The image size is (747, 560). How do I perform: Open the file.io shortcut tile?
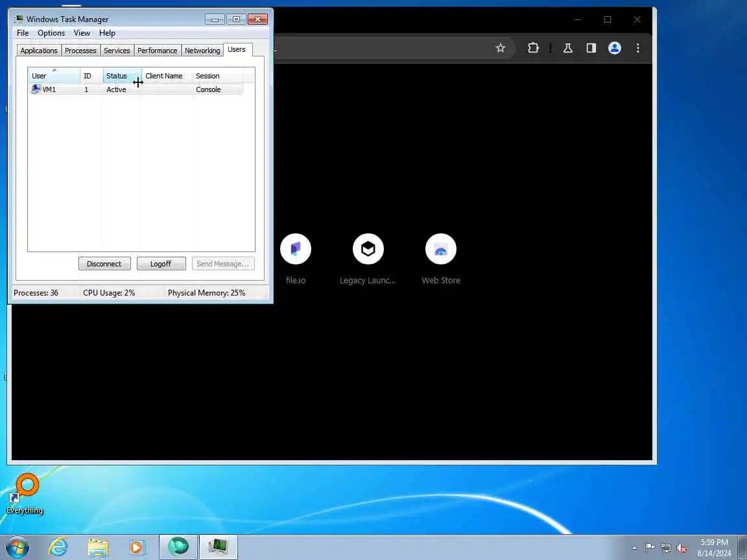coord(296,259)
